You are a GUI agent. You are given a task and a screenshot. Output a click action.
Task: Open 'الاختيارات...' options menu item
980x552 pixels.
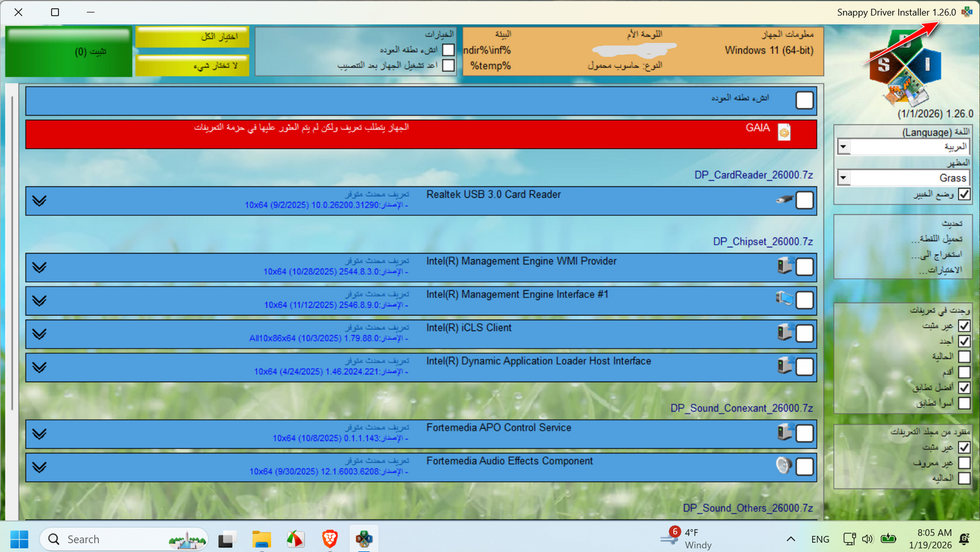point(941,270)
